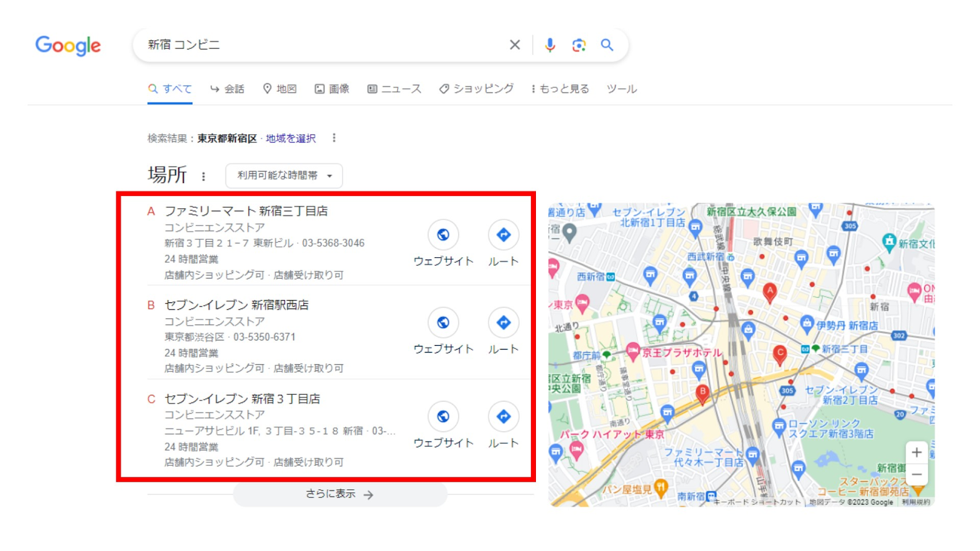The image size is (980, 551).
Task: Open three-dot menu beside 地域を選択
Action: click(x=334, y=138)
